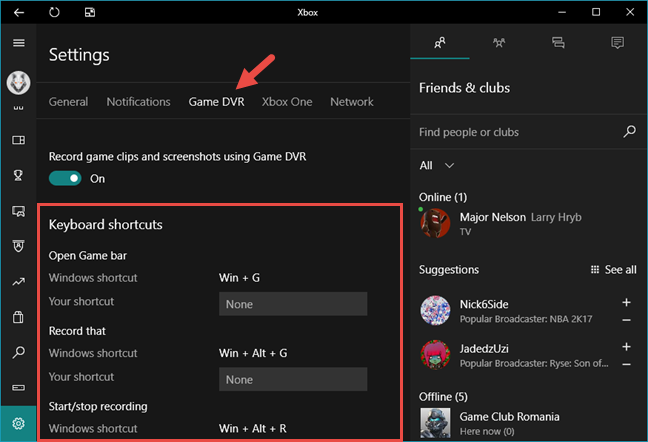Click the Online (1) section header

[x=443, y=197]
